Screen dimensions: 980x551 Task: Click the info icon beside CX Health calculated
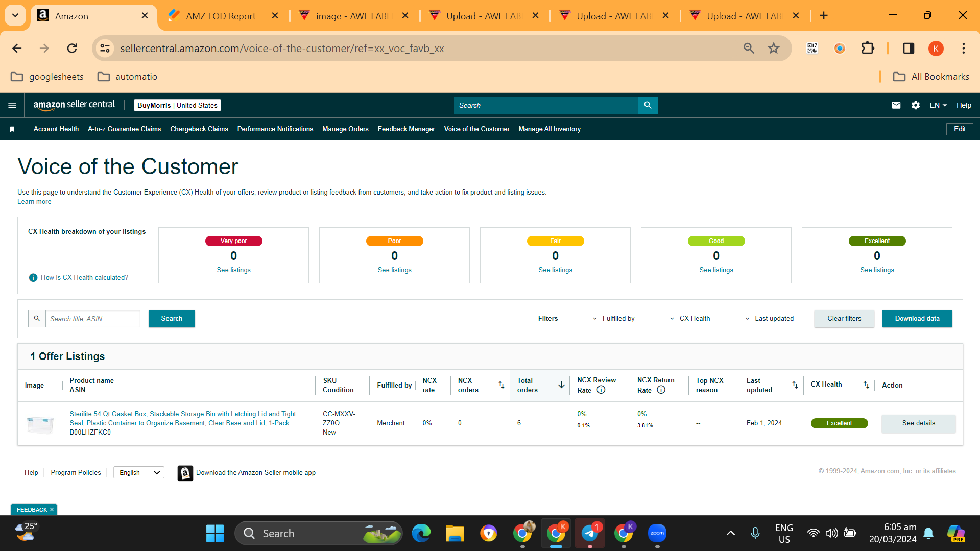33,278
